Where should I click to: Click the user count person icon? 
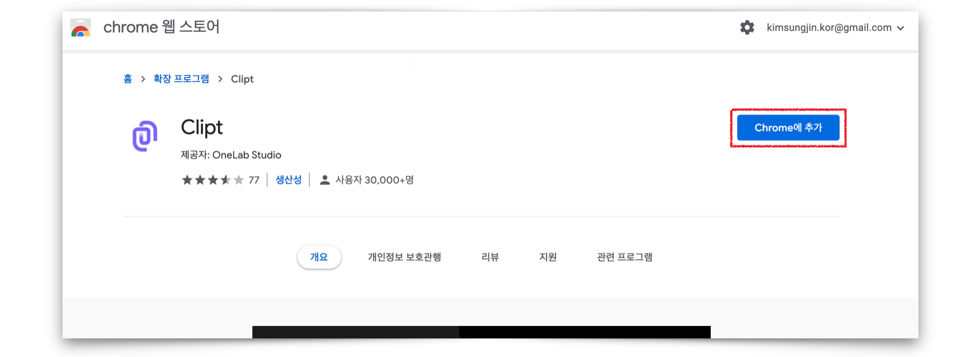(x=325, y=180)
